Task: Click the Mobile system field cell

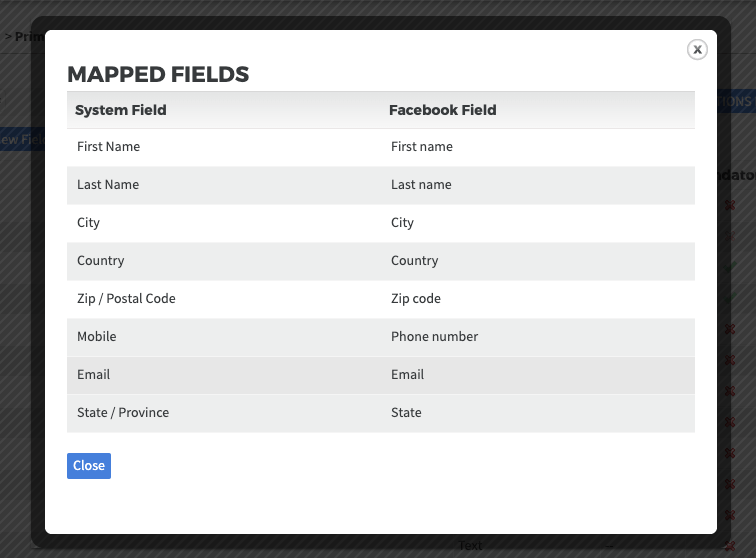Action: tap(97, 337)
